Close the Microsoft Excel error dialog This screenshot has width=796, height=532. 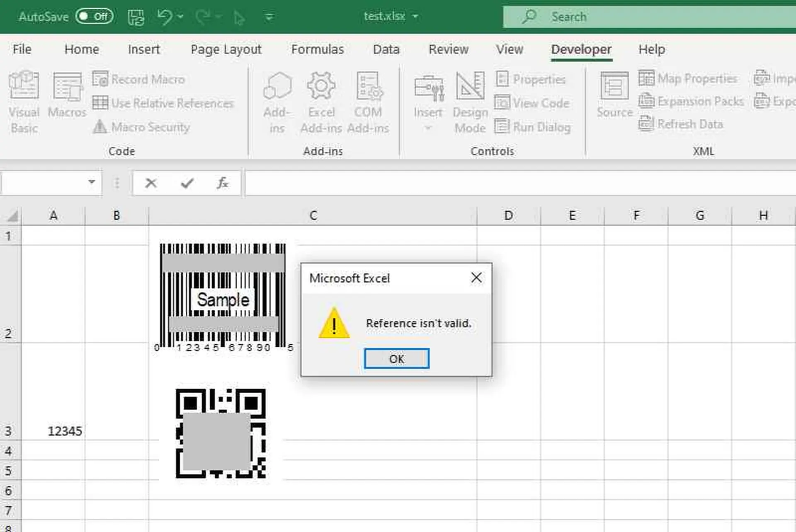coord(476,278)
